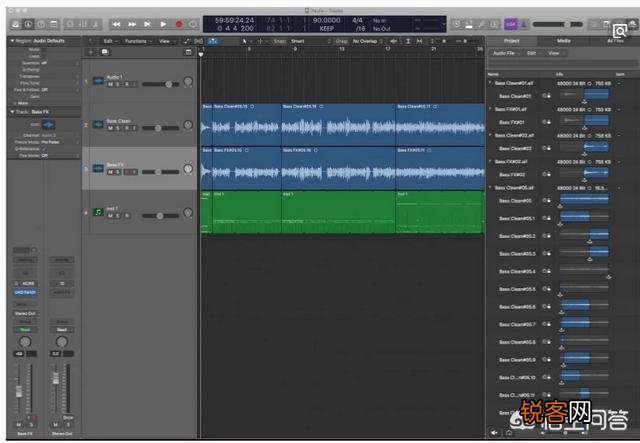Open the Edit menu in Project browser
Viewport: 640px width, 443px height.
[532, 53]
